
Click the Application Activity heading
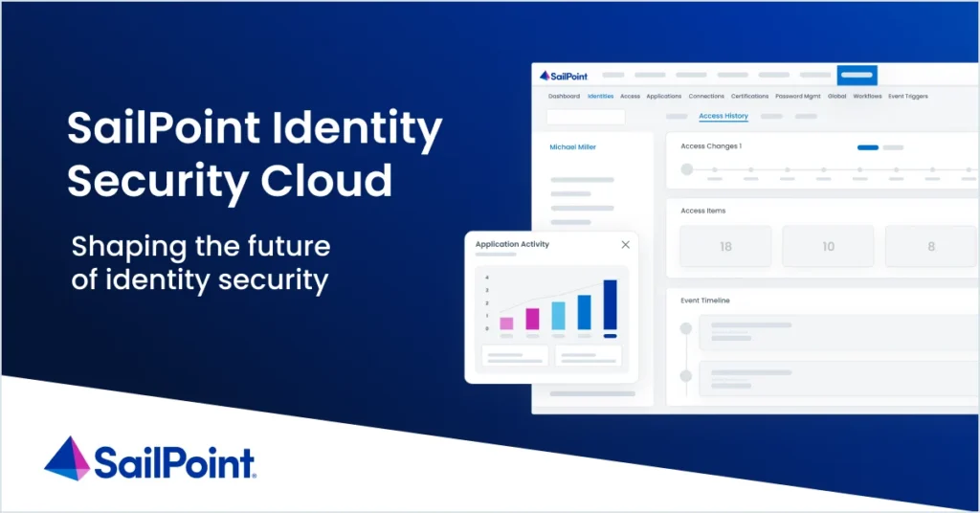point(512,244)
